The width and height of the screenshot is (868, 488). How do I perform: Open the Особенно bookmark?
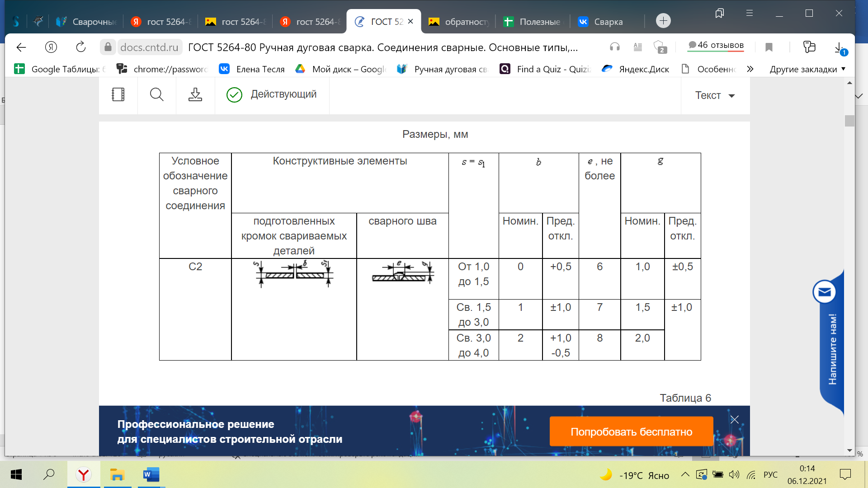coord(709,69)
